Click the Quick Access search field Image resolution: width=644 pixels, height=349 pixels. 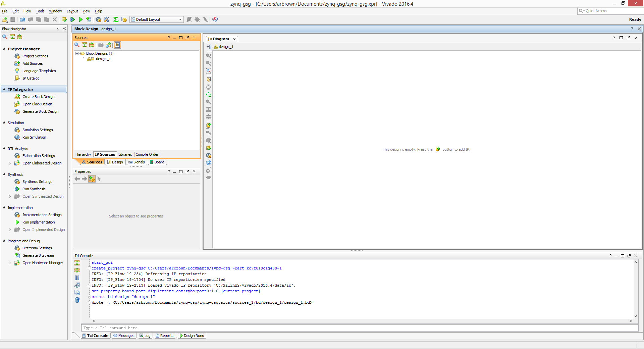pyautogui.click(x=610, y=11)
